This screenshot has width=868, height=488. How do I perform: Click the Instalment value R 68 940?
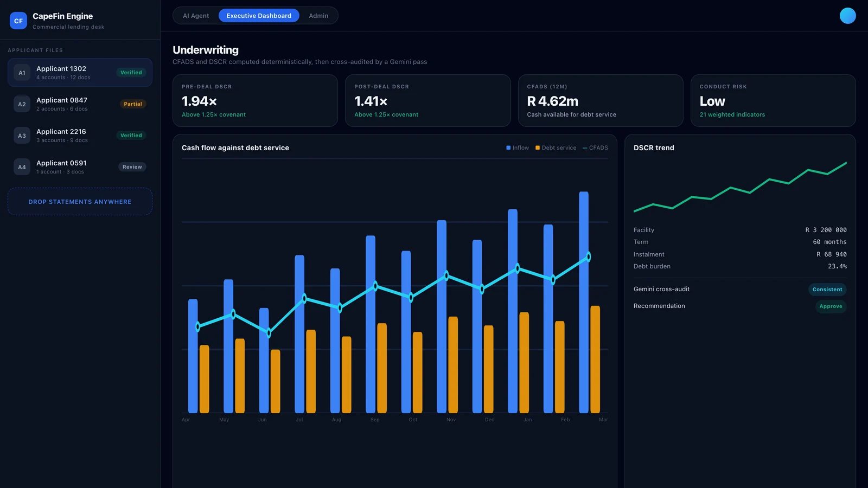point(832,254)
